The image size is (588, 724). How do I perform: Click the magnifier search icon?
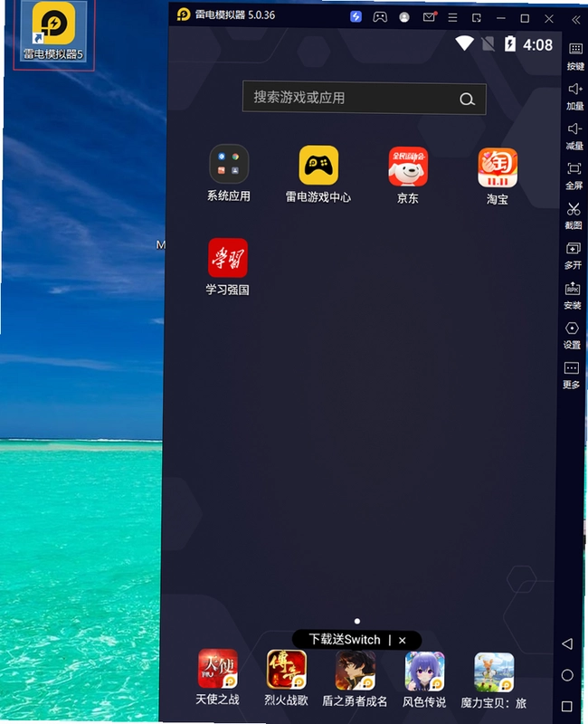pos(467,100)
